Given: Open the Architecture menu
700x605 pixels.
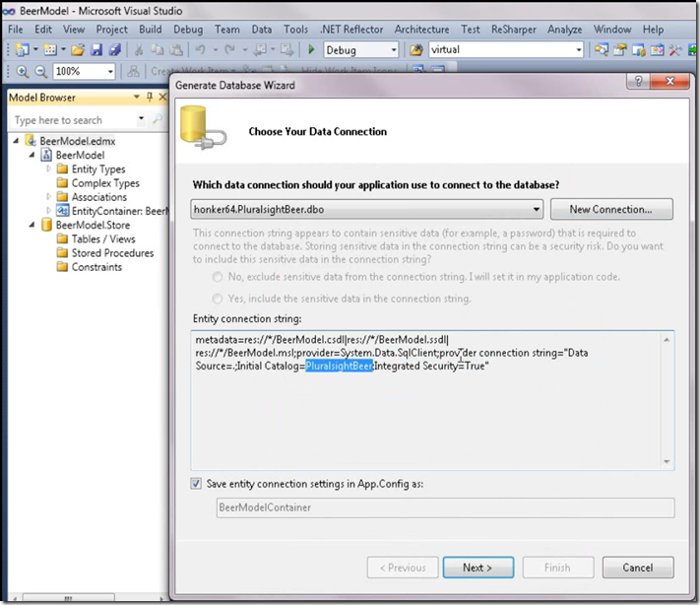Looking at the screenshot, I should coord(422,30).
